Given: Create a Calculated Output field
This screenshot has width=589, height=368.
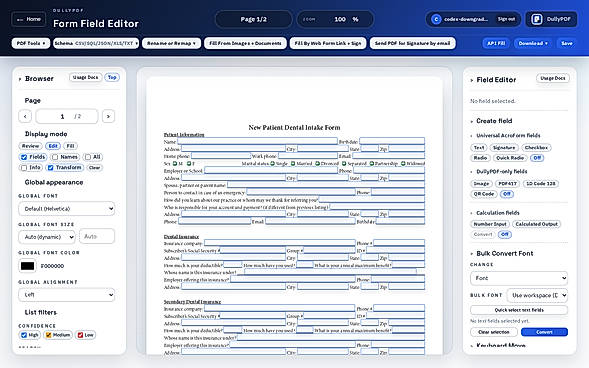Looking at the screenshot, I should tap(536, 224).
